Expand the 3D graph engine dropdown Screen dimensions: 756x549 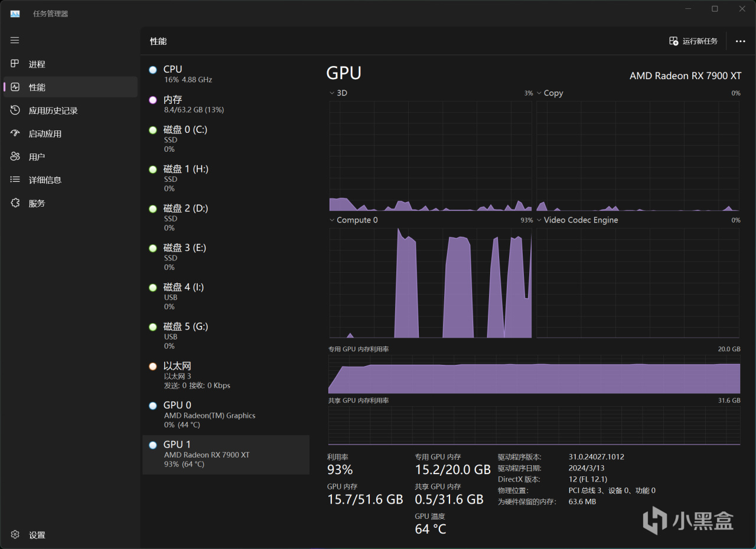pyautogui.click(x=338, y=93)
